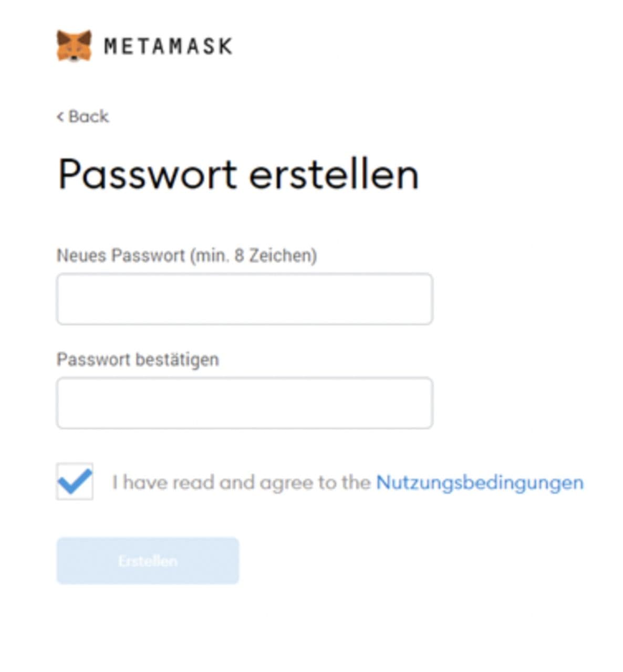Select the new password box (min. 8 Zeichen)
The height and width of the screenshot is (672, 623).
(244, 299)
